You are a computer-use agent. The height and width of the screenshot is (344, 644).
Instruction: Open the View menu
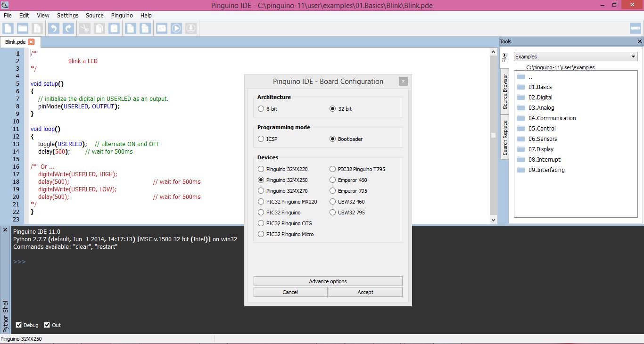point(43,16)
